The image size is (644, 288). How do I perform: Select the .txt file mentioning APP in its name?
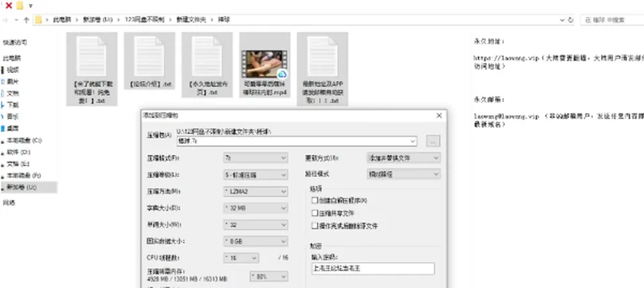click(x=323, y=69)
